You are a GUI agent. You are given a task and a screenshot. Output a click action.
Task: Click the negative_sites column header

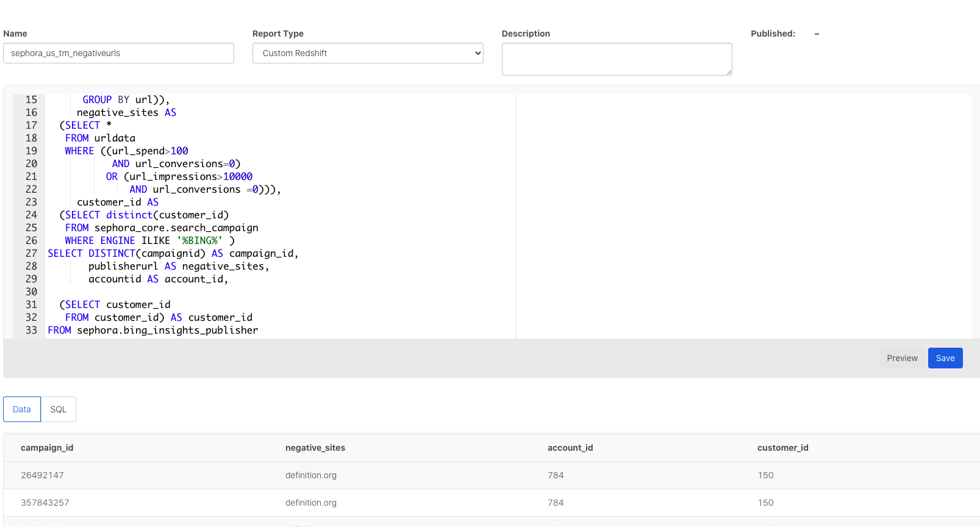click(x=315, y=448)
